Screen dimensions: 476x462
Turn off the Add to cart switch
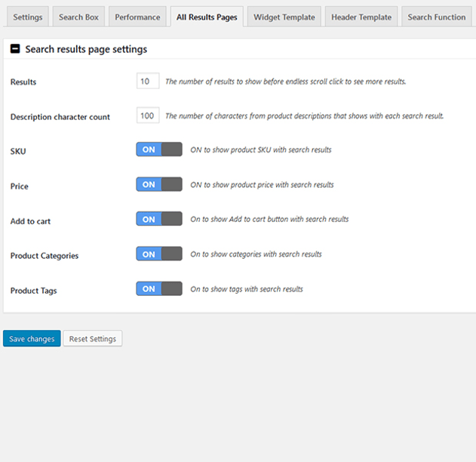click(x=159, y=219)
